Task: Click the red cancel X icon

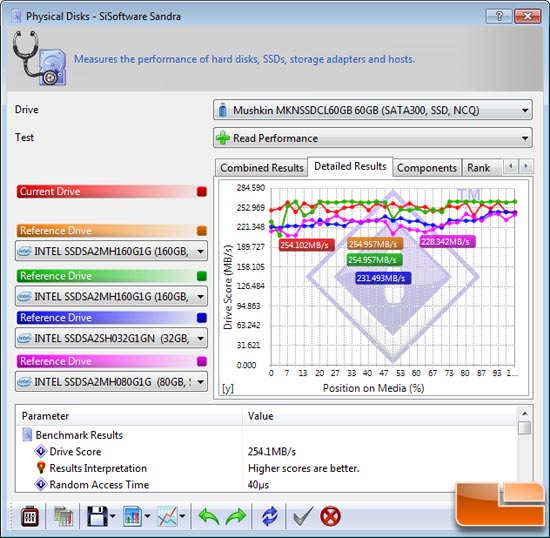Action: pyautogui.click(x=330, y=516)
